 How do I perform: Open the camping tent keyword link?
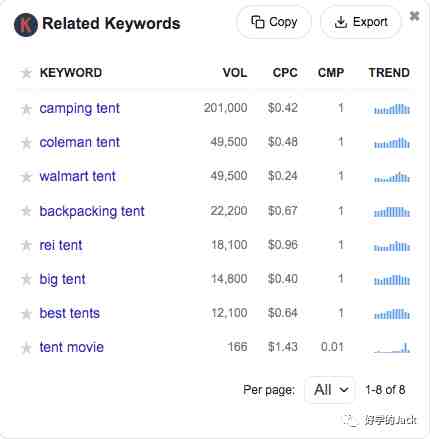79,109
